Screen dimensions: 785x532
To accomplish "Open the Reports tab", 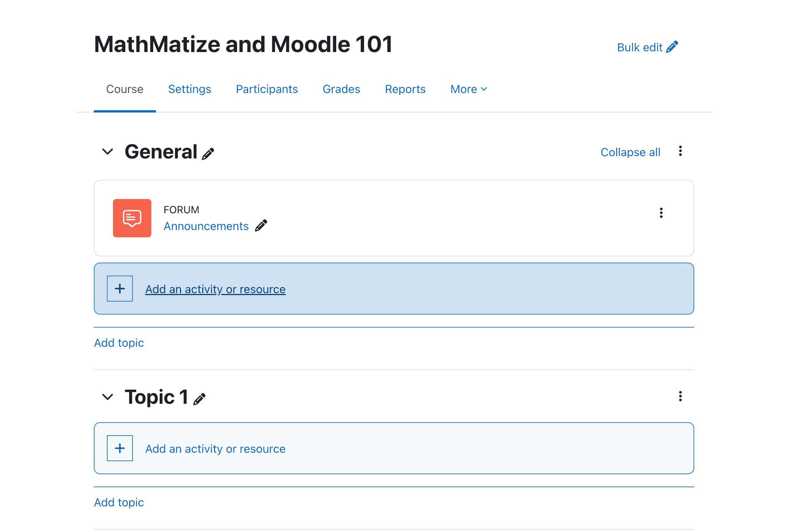I will click(406, 89).
